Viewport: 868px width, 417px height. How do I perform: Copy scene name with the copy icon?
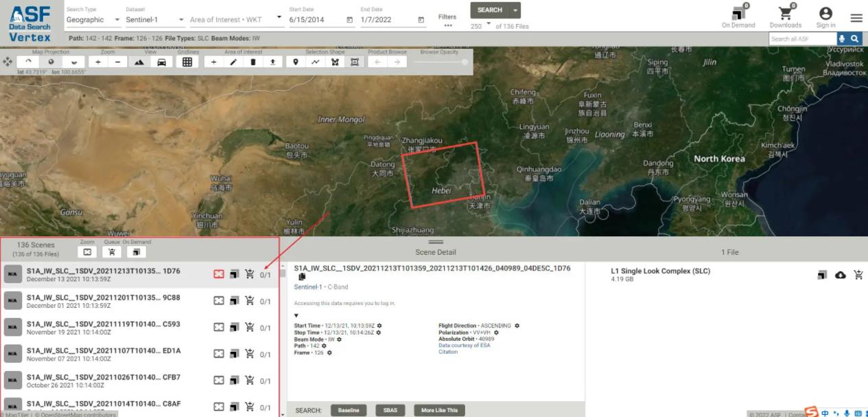[x=302, y=277]
